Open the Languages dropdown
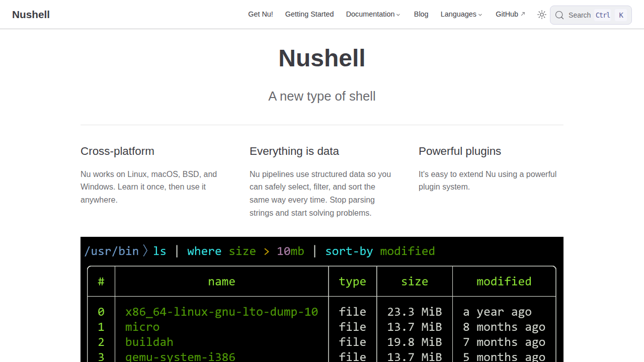Screen dimensions: 644x362 [x=461, y=14]
